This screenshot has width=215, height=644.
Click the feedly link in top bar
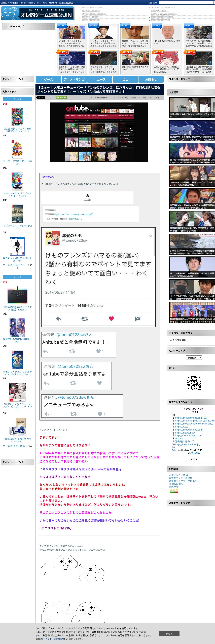coord(32,3)
